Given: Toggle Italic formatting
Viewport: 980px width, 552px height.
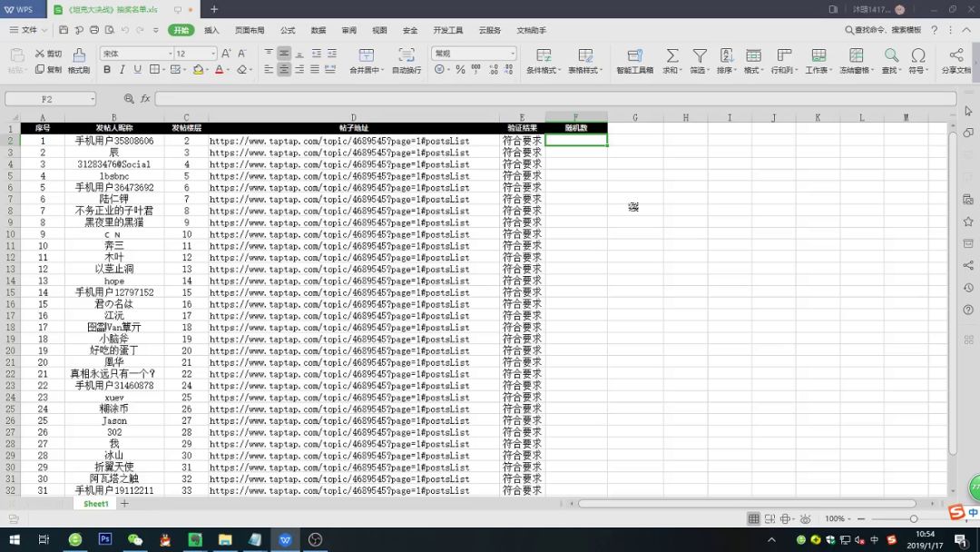Looking at the screenshot, I should [x=122, y=69].
